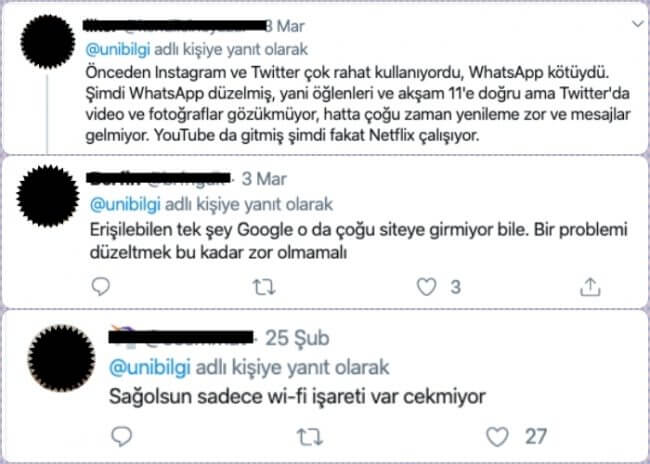
Task: Open tweet text Sağolsun sadece wi-fi işareti
Action: point(297,396)
